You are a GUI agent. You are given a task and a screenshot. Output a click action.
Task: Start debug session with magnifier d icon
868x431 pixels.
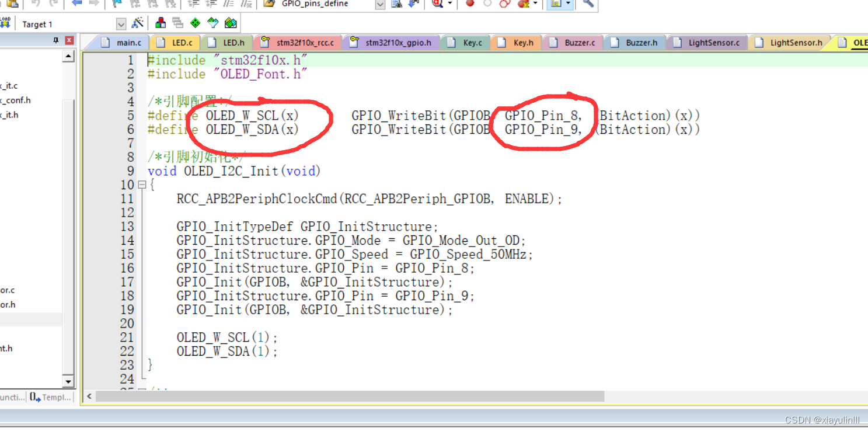tap(437, 4)
